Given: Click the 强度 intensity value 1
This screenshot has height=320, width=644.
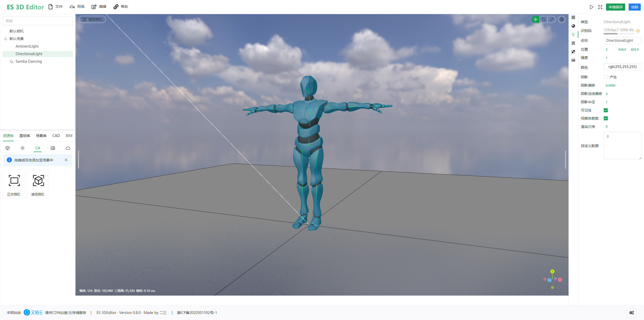Looking at the screenshot, I should pos(607,58).
